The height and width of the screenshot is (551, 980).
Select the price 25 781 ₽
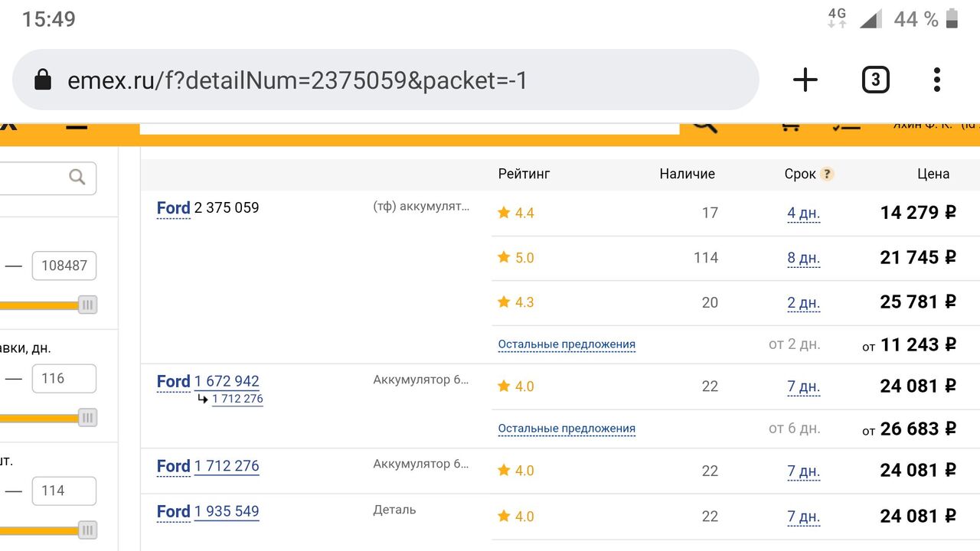point(918,302)
